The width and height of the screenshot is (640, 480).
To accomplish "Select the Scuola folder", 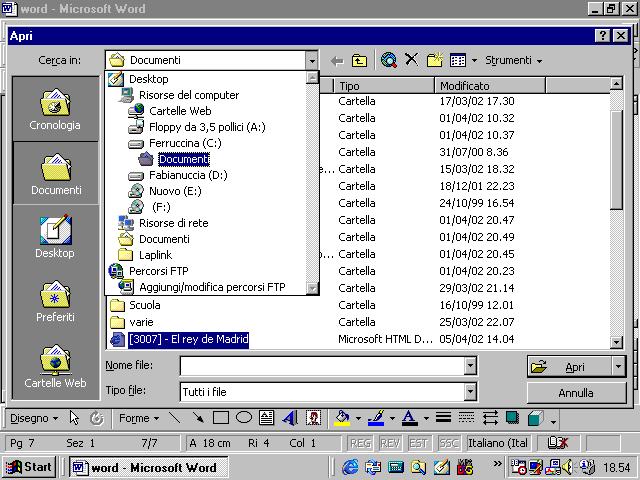I will tap(144, 305).
